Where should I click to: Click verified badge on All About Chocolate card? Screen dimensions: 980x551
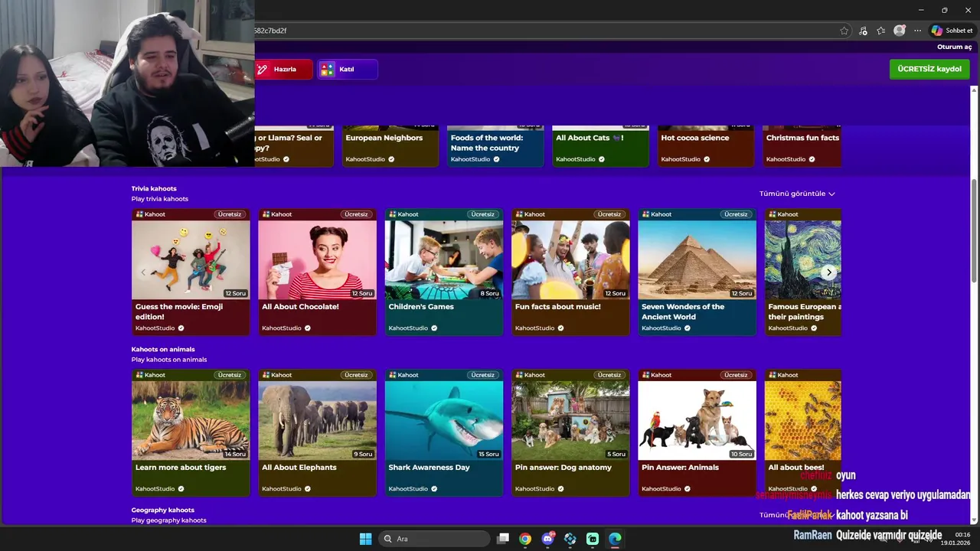pyautogui.click(x=308, y=328)
